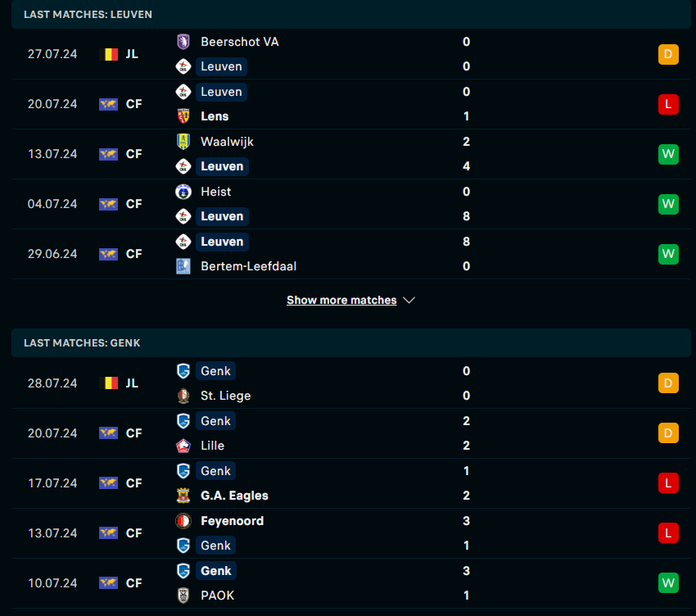Open Waalwijk team name
This screenshot has height=616, width=696.
227,142
